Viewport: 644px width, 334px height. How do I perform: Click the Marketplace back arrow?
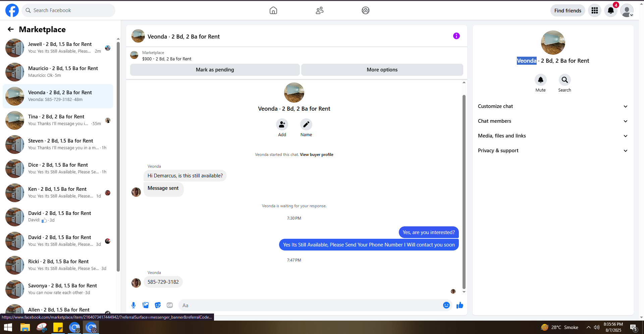[x=11, y=30]
